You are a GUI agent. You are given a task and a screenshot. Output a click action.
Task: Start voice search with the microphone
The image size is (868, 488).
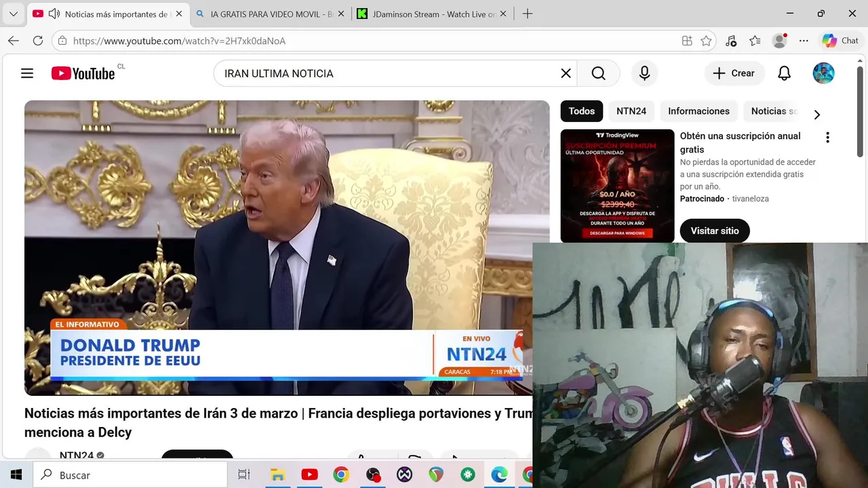click(644, 73)
